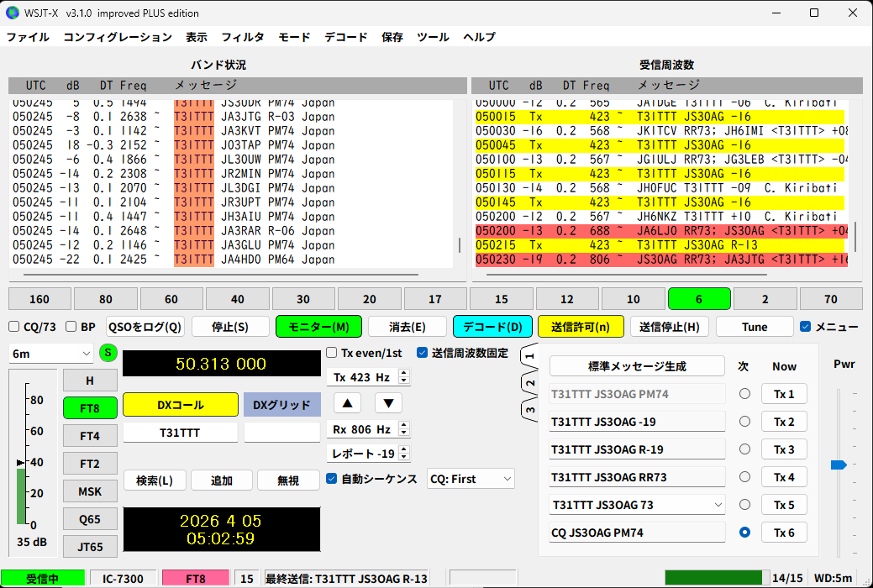
Task: Click the up arrow frequency button
Action: pos(347,402)
